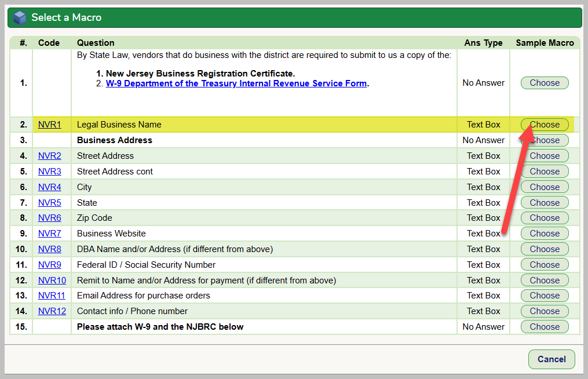Screen dimensions: 588x379
Task: Select the 'Zip Code' question text
Action: pos(94,218)
